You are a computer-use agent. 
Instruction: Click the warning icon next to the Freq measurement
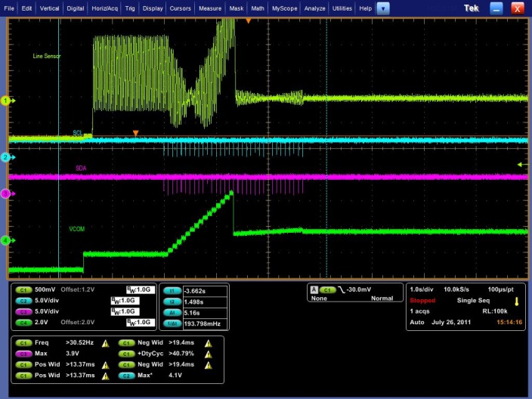(104, 343)
